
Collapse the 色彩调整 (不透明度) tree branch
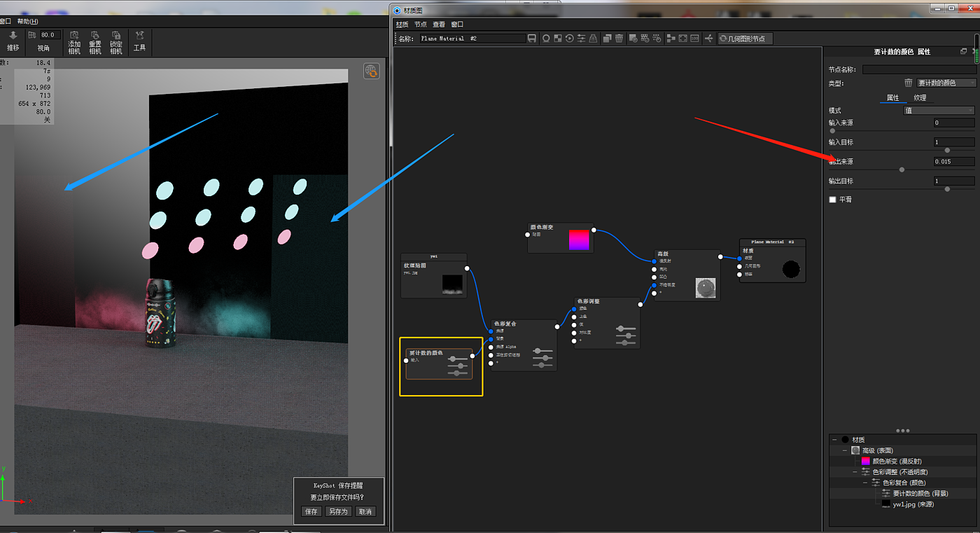(x=855, y=472)
